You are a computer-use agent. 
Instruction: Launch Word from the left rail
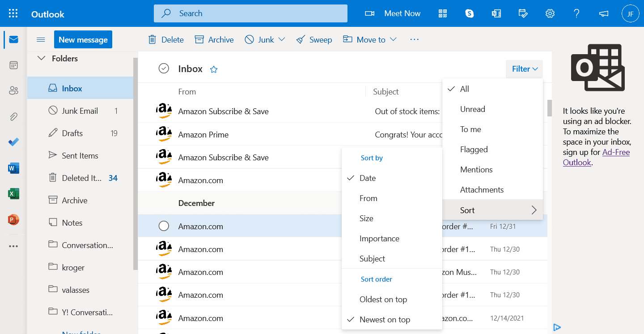click(x=13, y=168)
